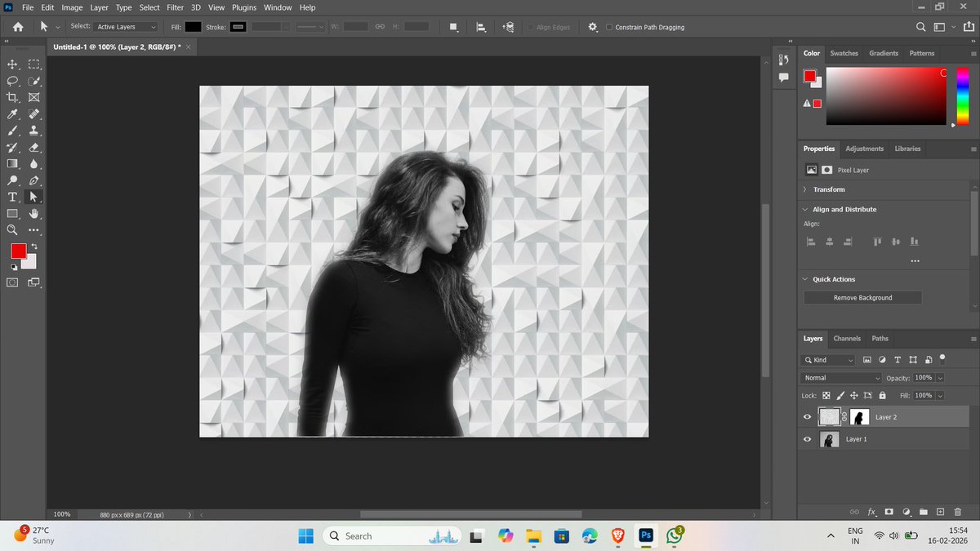Image resolution: width=980 pixels, height=551 pixels.
Task: Select the Crop tool
Action: click(x=12, y=97)
